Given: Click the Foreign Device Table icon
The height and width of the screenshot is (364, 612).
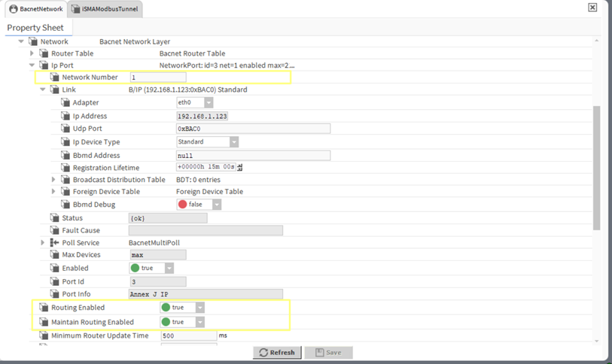Looking at the screenshot, I should pos(65,192).
